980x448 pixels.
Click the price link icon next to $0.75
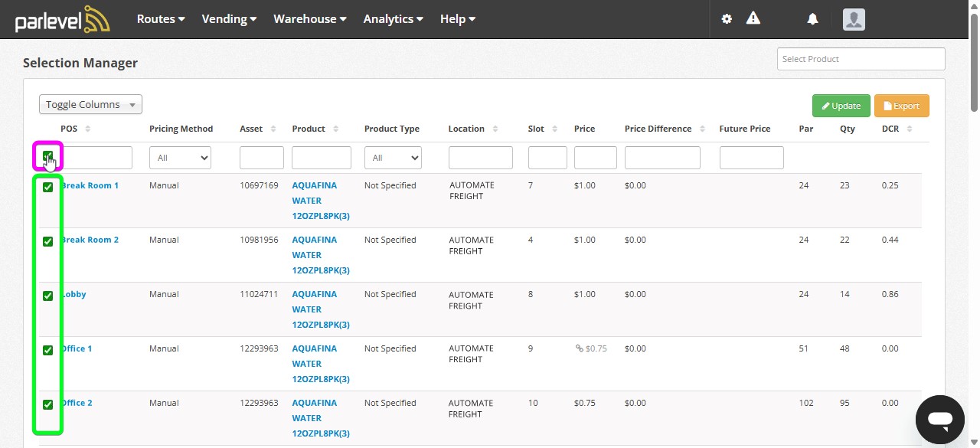pyautogui.click(x=580, y=348)
